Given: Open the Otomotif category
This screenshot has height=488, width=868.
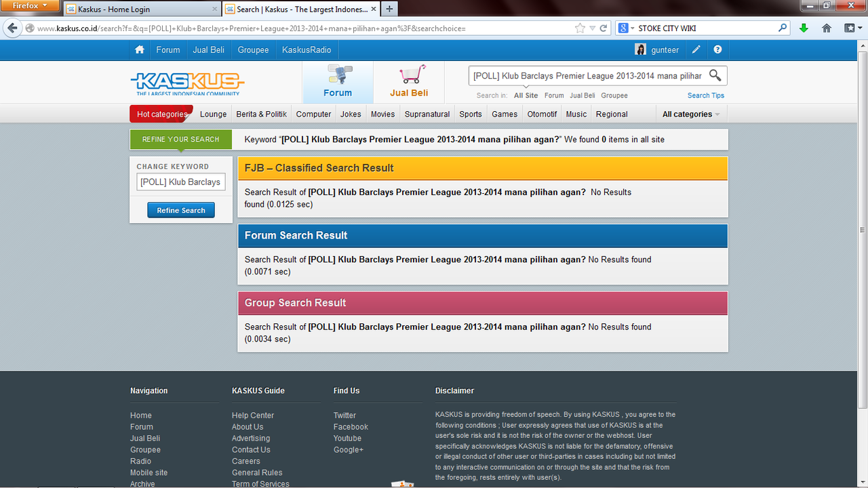Looking at the screenshot, I should (542, 114).
